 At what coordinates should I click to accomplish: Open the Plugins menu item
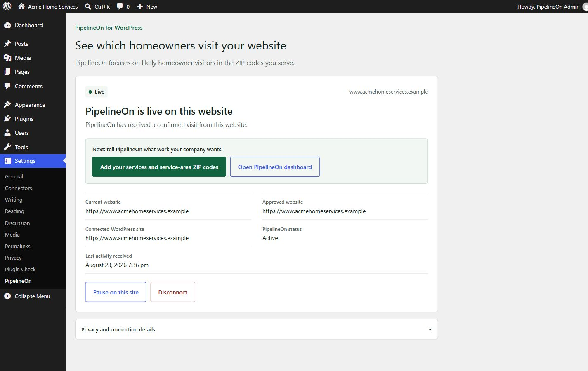click(33, 119)
